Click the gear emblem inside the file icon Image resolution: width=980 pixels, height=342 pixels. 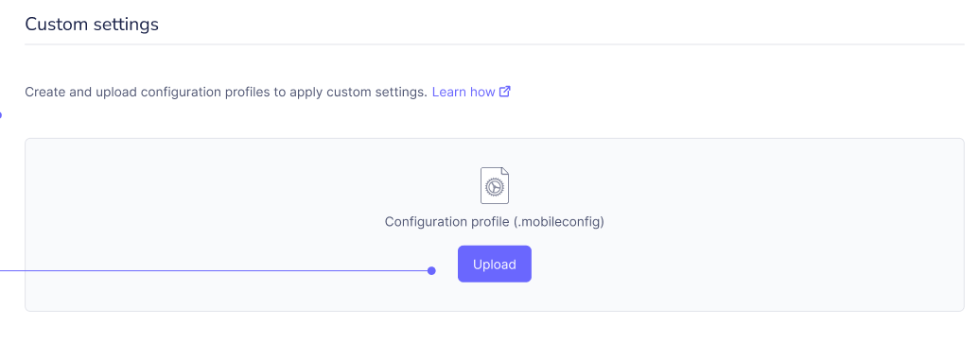click(495, 187)
